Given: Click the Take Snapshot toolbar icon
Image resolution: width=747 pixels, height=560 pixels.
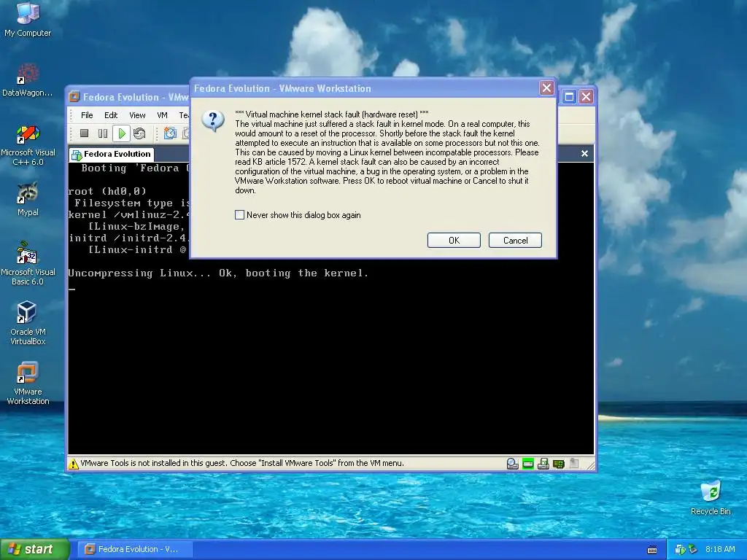Looking at the screenshot, I should point(170,133).
